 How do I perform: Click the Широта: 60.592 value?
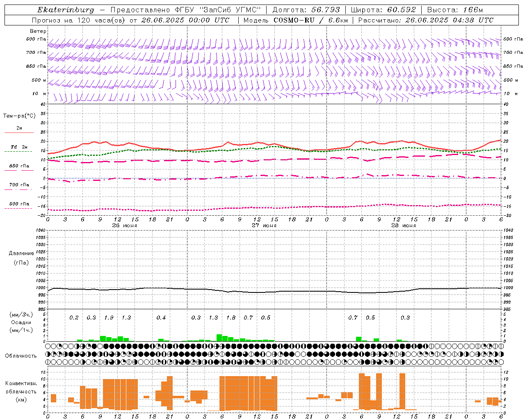pos(383,10)
